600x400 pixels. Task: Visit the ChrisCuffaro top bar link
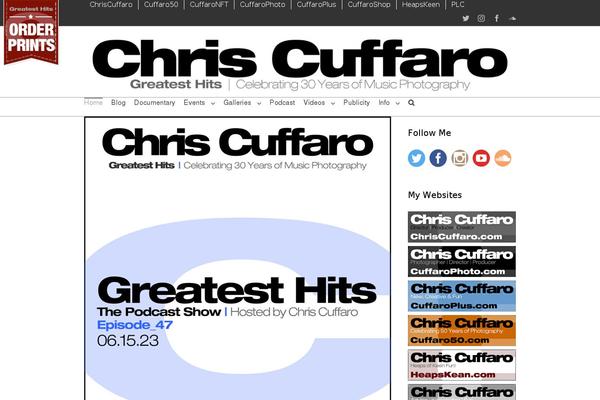click(111, 5)
